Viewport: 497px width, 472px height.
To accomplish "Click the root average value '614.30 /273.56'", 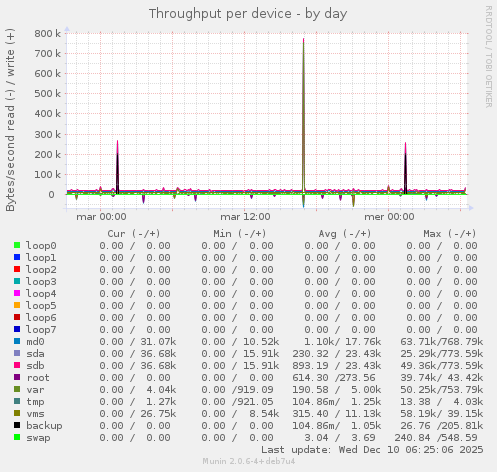I will click(x=334, y=378).
